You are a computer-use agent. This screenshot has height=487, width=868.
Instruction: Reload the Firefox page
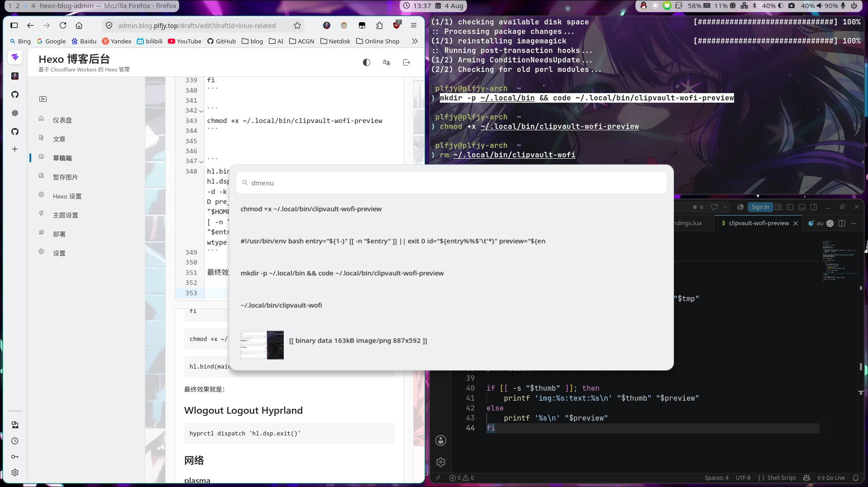click(63, 25)
